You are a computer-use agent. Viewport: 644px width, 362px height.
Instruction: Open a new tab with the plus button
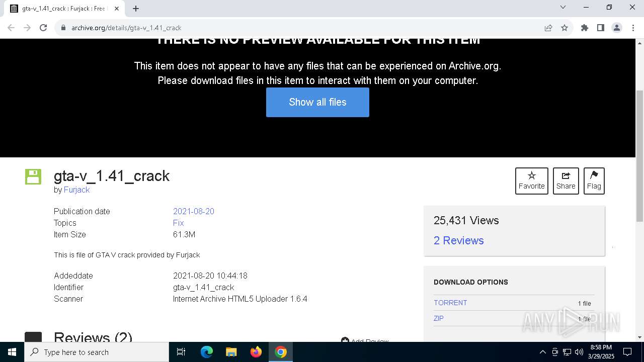[x=136, y=9]
